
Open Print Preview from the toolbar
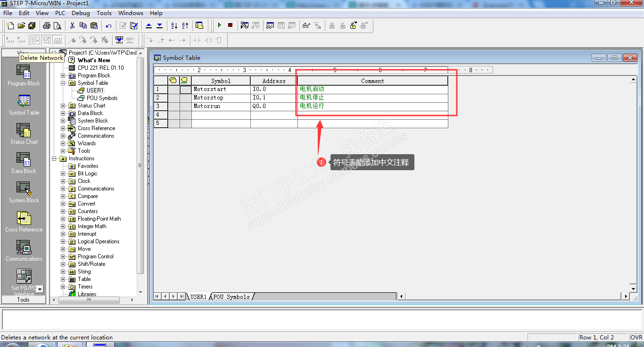(57, 25)
